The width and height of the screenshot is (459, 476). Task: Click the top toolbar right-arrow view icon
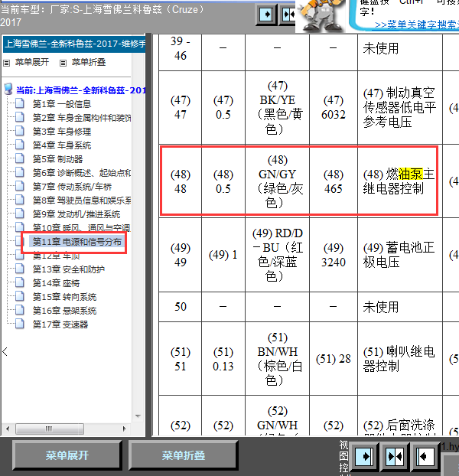(266, 15)
